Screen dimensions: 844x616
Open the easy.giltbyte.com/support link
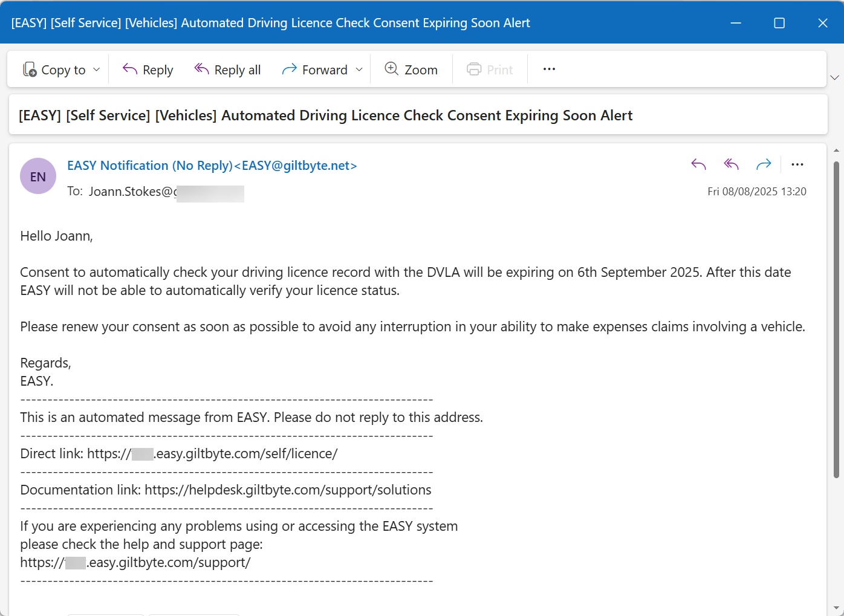135,563
